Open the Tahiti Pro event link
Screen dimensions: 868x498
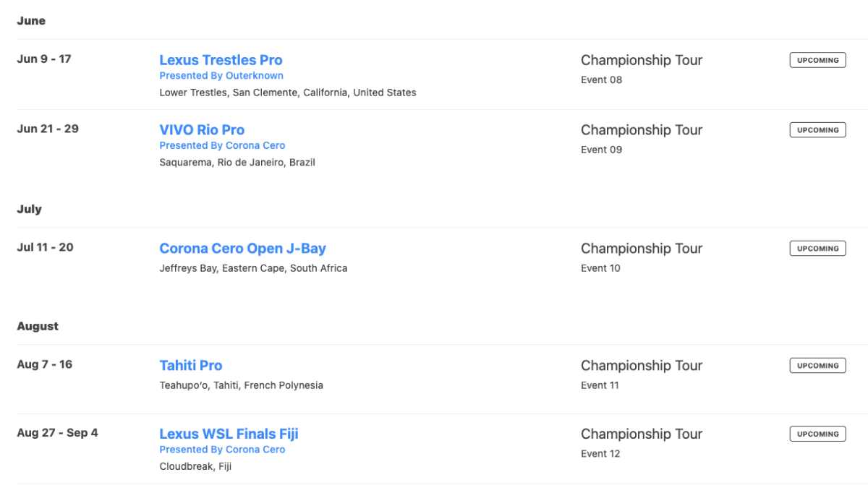[x=191, y=366]
